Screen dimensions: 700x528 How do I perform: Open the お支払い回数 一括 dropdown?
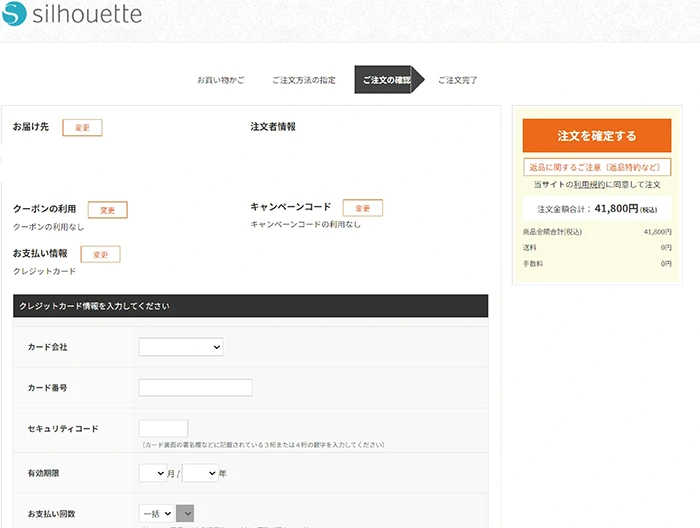156,514
